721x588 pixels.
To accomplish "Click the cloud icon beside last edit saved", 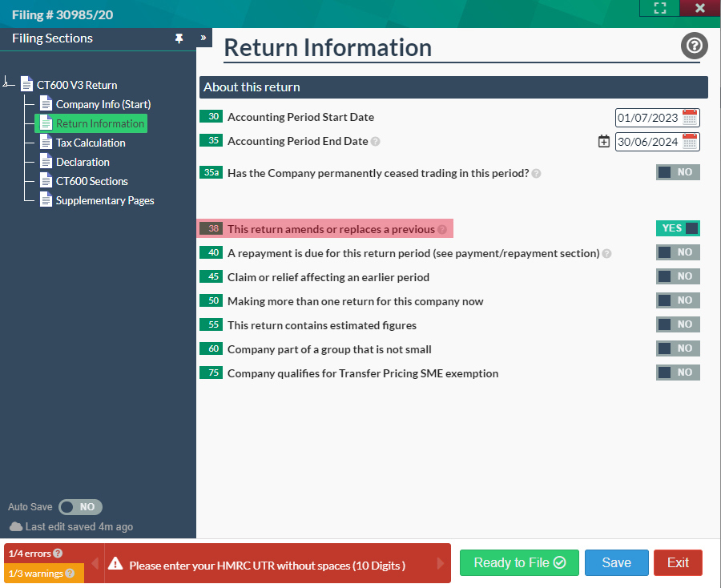I will 16,526.
